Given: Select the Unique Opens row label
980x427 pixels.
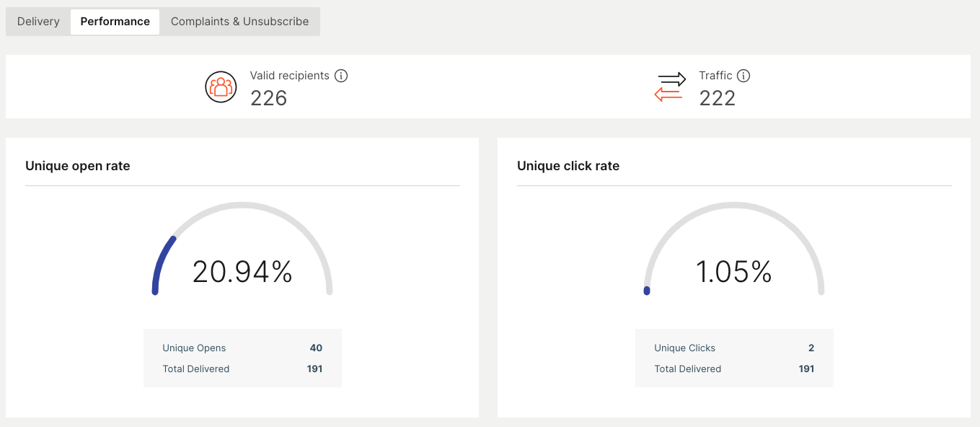Looking at the screenshot, I should [194, 348].
